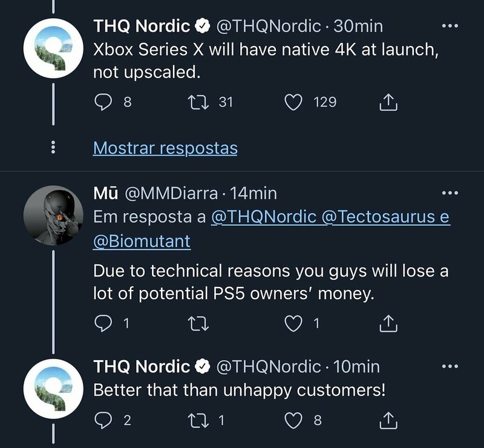The height and width of the screenshot is (448, 484).
Task: Like the tweet with 8 likes
Action: point(293,420)
